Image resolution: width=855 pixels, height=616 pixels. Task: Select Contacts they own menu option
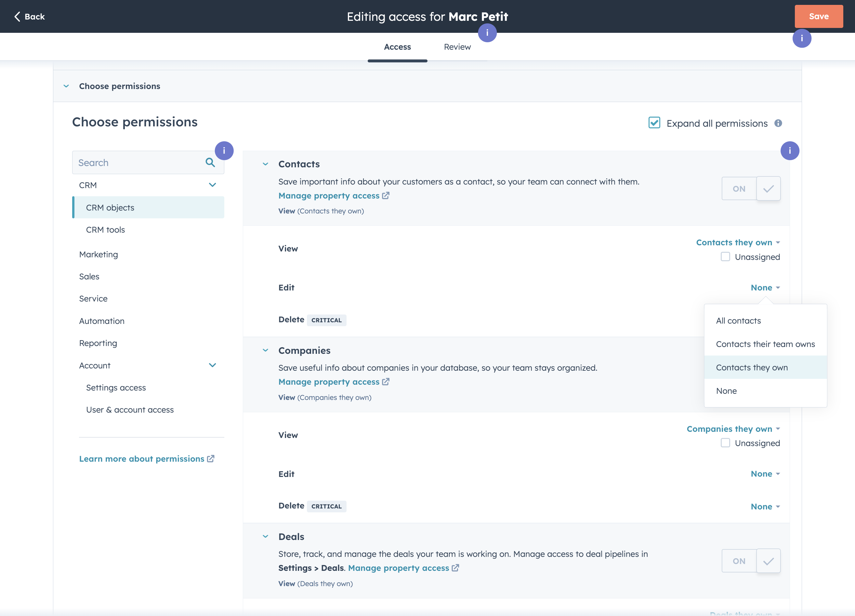click(x=765, y=367)
